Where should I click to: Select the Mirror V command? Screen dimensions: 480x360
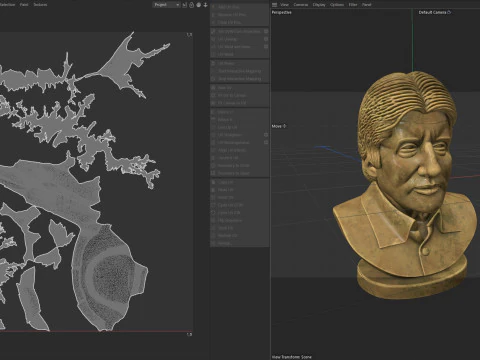click(240, 120)
